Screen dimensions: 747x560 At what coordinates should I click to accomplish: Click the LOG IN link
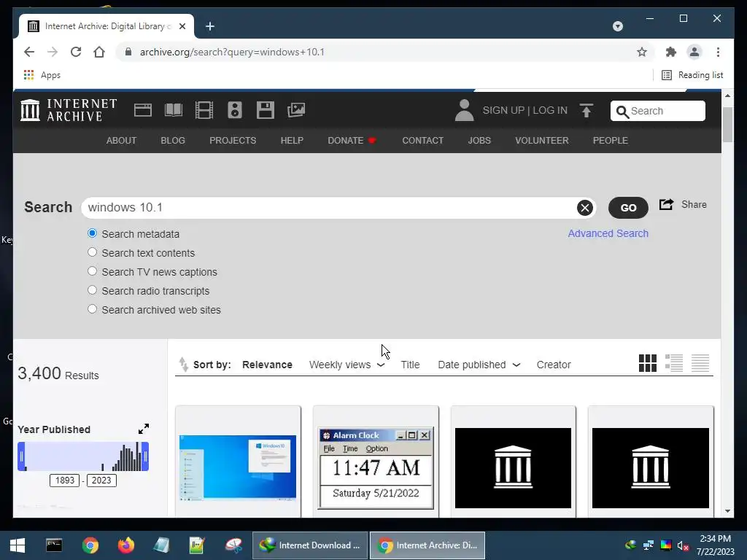coord(550,110)
